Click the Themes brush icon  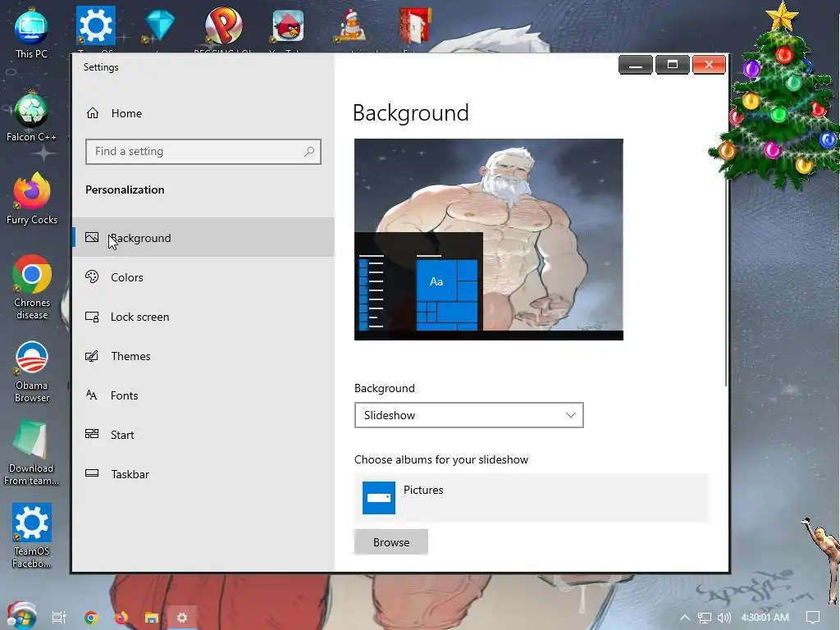(92, 356)
